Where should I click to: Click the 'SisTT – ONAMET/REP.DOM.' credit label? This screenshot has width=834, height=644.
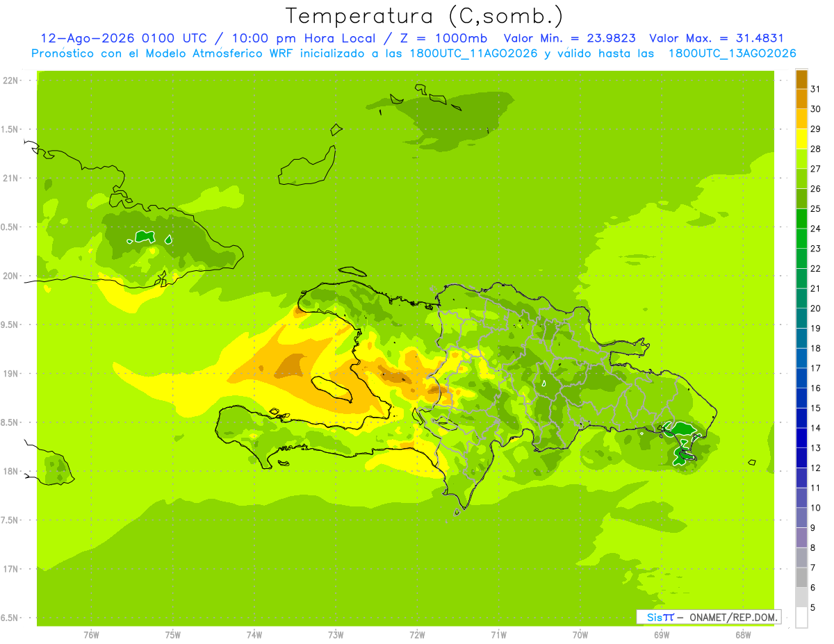click(x=709, y=617)
